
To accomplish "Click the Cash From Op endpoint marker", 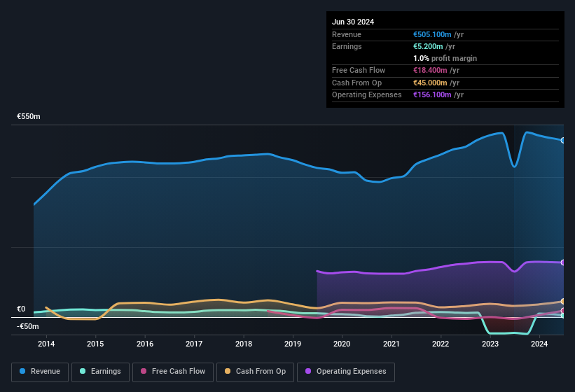I will tap(563, 302).
